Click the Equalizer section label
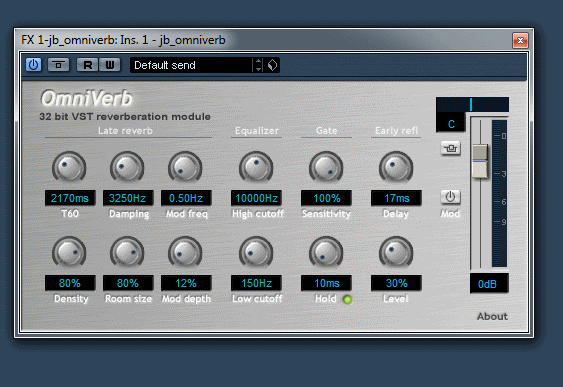The image size is (563, 387). pyautogui.click(x=256, y=131)
